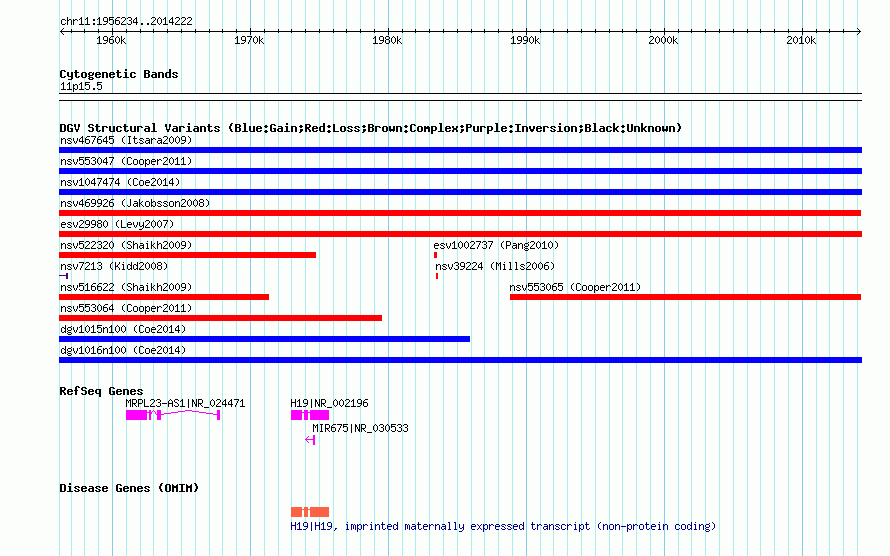Click the MRPL23-AS1|NR_024471 label
Screen dimensions: 890x556
point(185,403)
